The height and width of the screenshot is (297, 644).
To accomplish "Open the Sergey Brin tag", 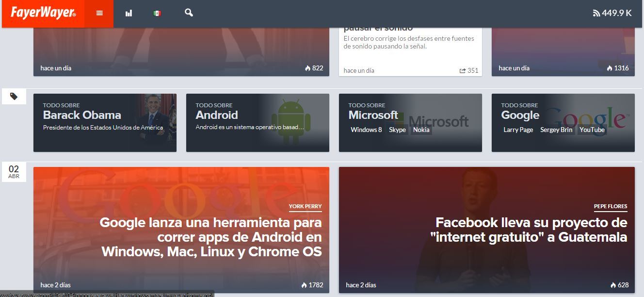I will tap(556, 130).
